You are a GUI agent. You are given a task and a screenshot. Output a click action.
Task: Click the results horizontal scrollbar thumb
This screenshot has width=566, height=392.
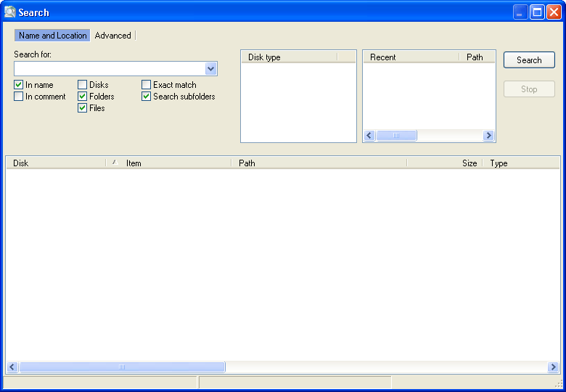pyautogui.click(x=122, y=367)
